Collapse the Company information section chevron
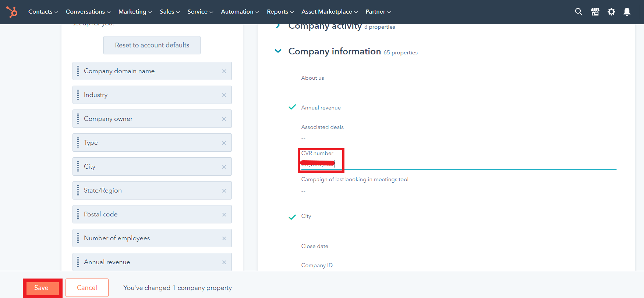The height and width of the screenshot is (298, 644). click(x=278, y=51)
